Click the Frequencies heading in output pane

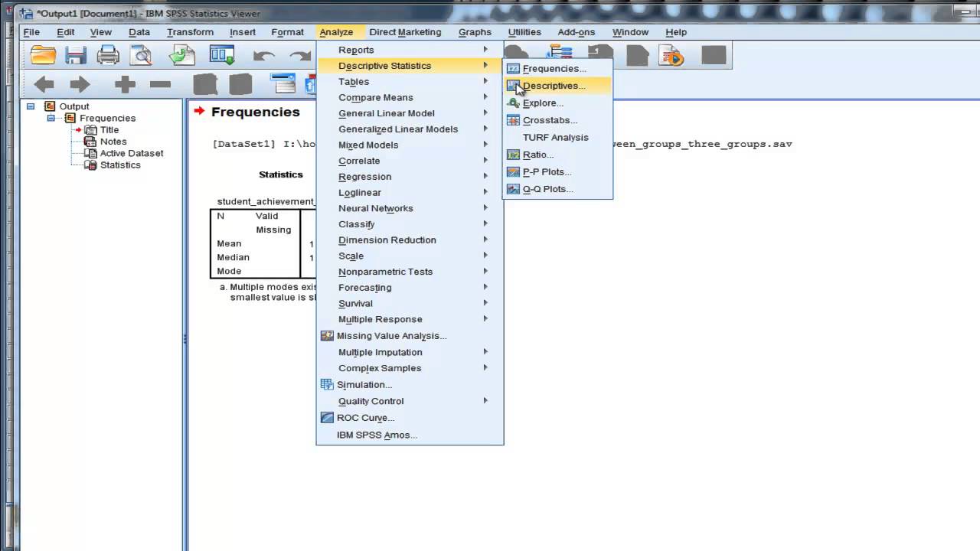pos(256,112)
